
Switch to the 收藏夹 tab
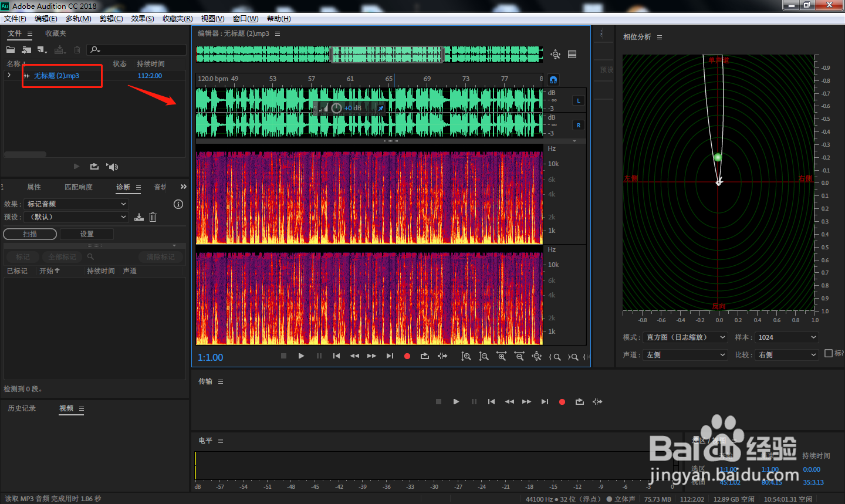pos(56,33)
